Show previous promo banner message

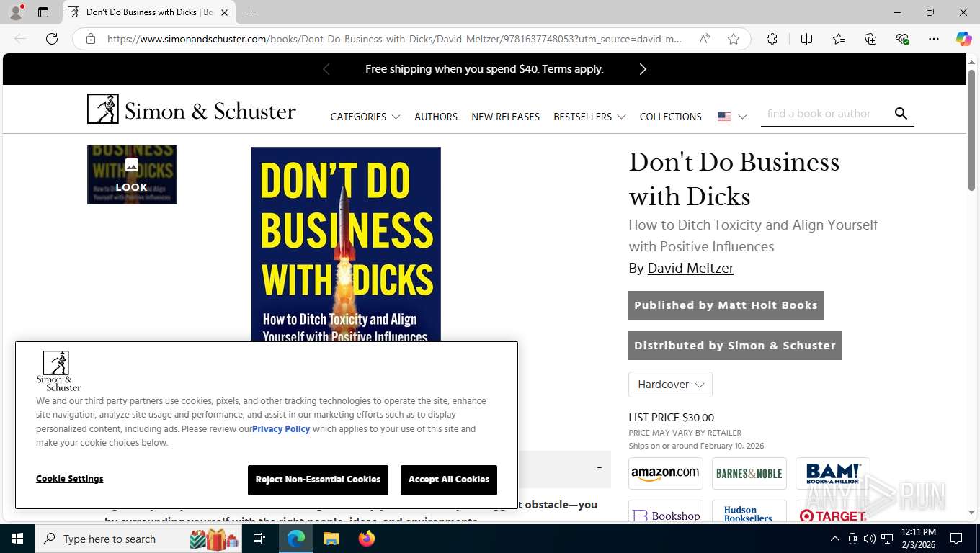326,69
